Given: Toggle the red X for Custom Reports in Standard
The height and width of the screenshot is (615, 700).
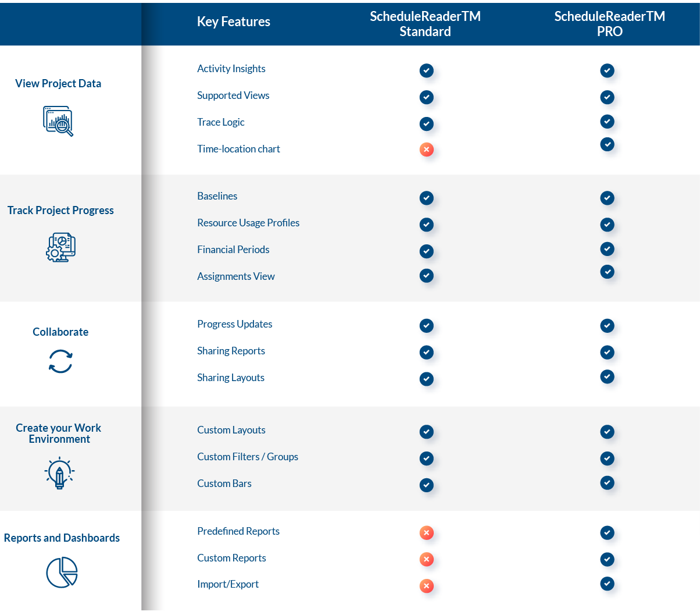Looking at the screenshot, I should [426, 559].
